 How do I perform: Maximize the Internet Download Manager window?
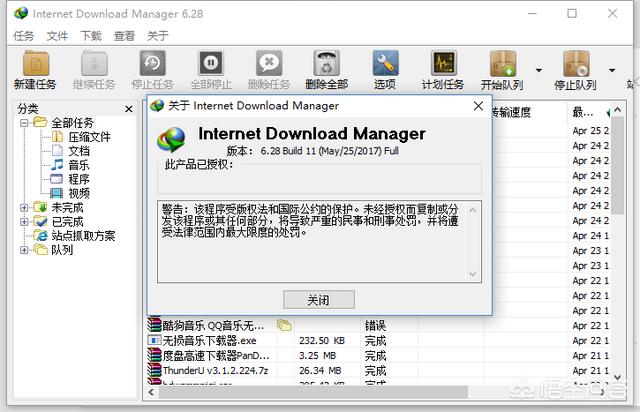point(572,13)
